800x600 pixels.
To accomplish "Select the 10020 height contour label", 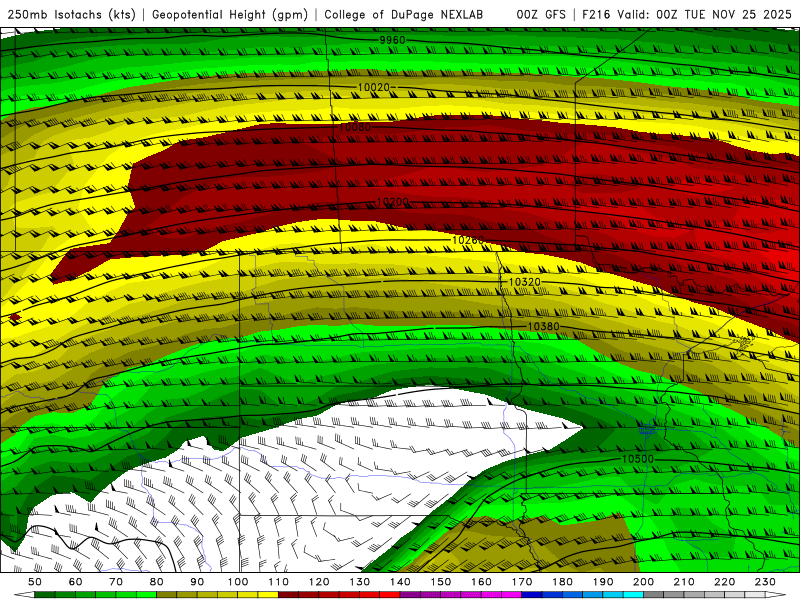I will coord(373,88).
